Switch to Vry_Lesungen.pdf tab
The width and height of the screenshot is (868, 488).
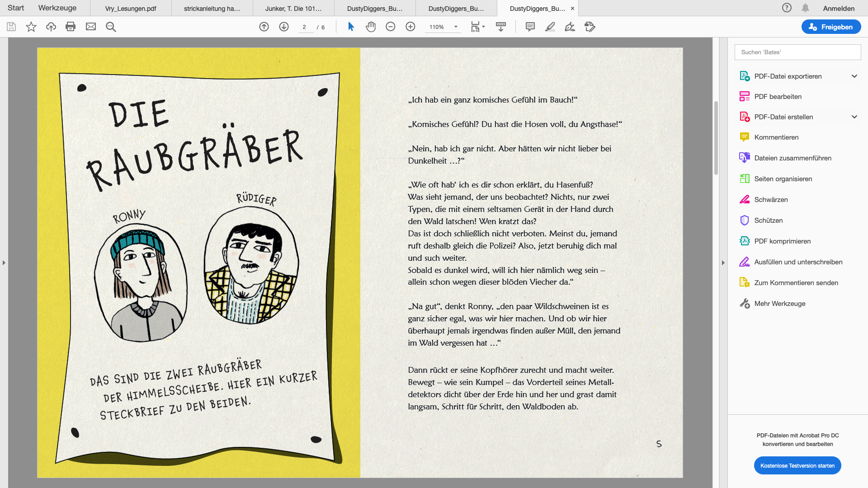click(131, 8)
